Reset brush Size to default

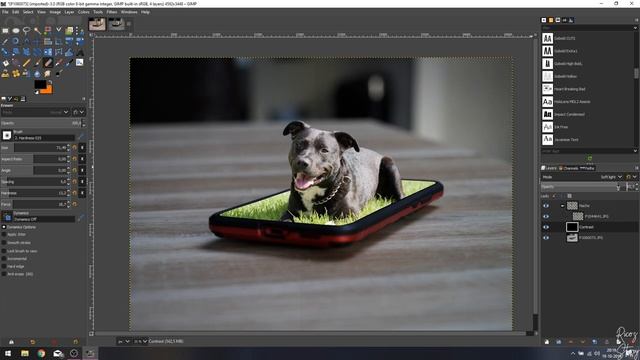(x=74, y=148)
